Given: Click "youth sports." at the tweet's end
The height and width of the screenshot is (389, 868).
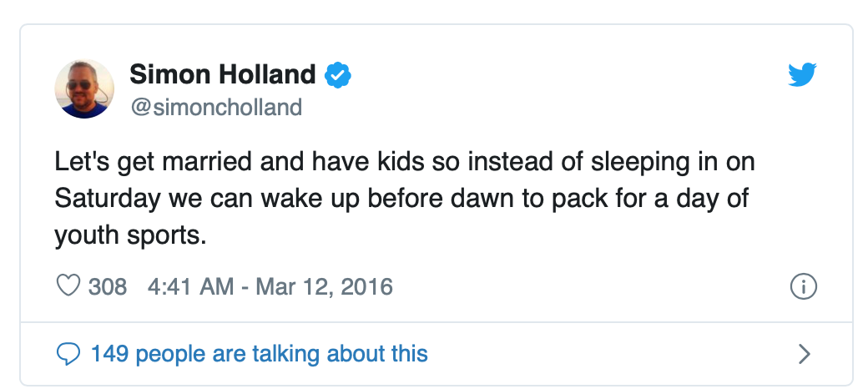Looking at the screenshot, I should point(130,235).
